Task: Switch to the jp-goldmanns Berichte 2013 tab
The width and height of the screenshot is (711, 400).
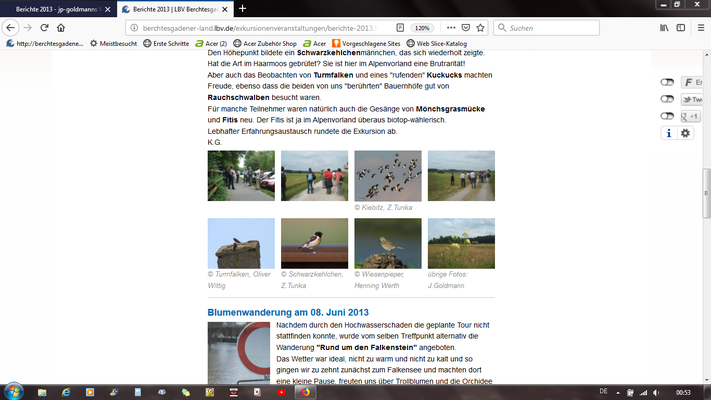Action: pos(58,9)
